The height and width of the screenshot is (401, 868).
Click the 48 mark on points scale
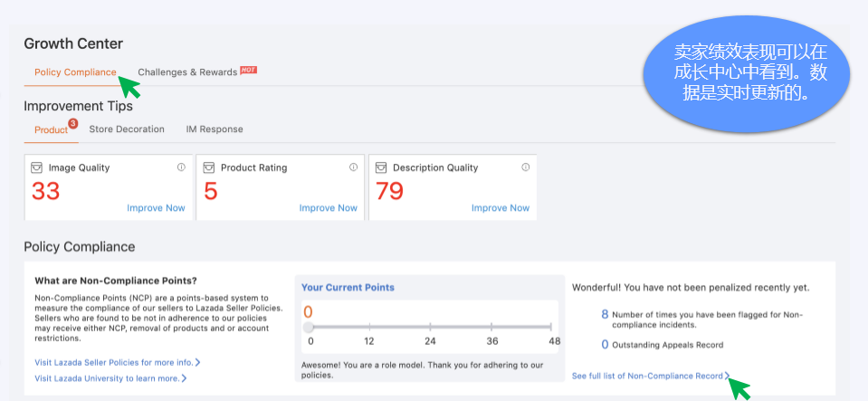point(555,341)
